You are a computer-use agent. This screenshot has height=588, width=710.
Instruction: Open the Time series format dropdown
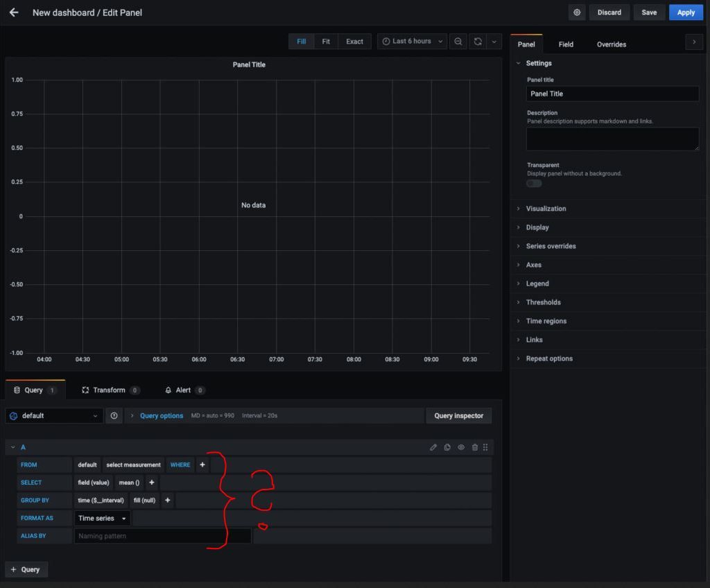pyautogui.click(x=102, y=518)
